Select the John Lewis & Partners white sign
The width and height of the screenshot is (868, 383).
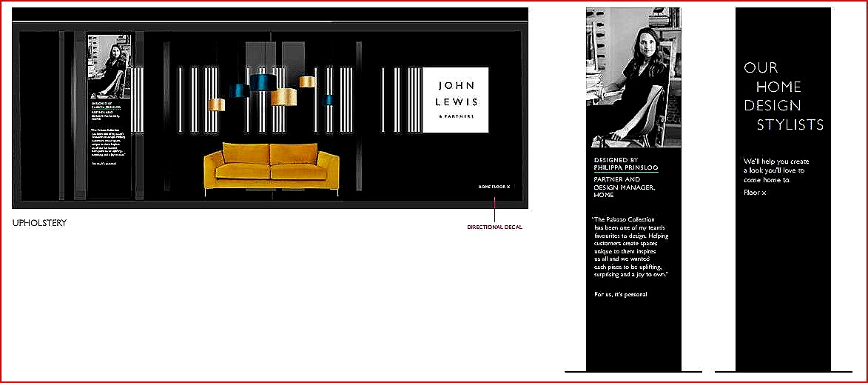[456, 100]
